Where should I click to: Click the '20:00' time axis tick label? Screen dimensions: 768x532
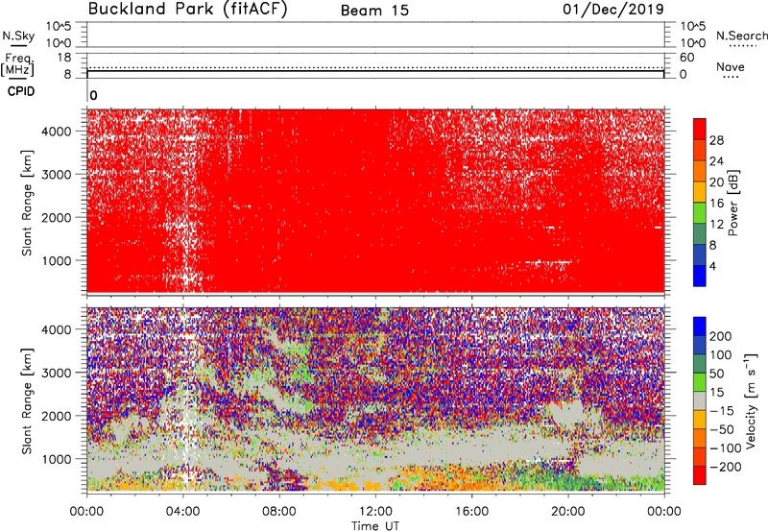coord(568,512)
